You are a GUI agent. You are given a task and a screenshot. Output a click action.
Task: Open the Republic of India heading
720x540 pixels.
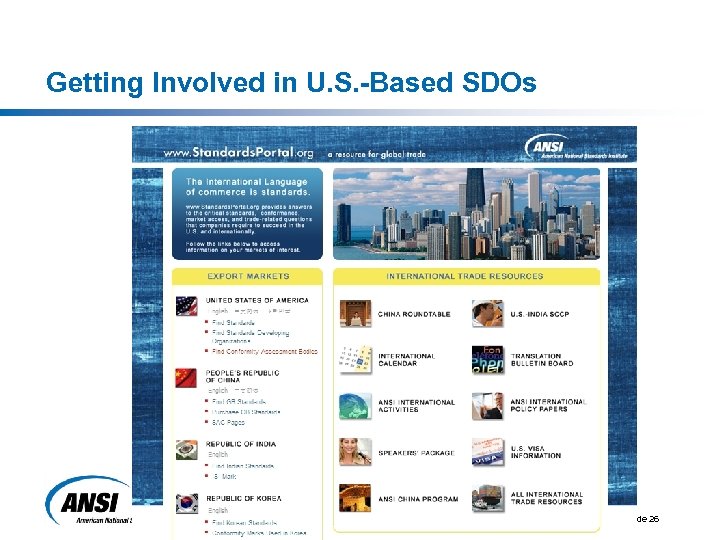pyautogui.click(x=241, y=444)
